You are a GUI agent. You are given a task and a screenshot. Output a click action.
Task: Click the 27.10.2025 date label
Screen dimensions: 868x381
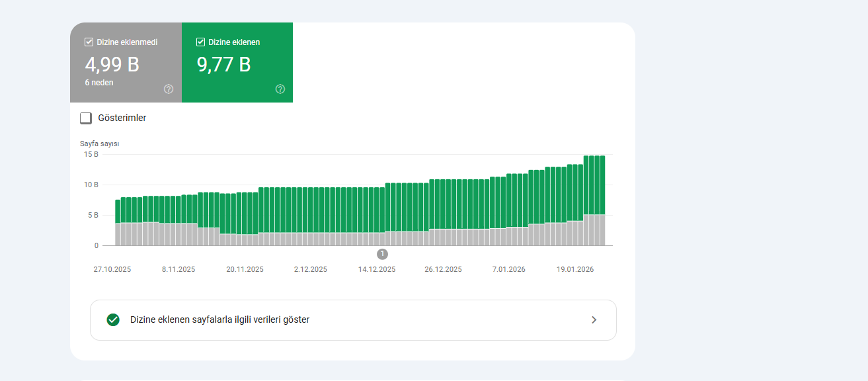coord(112,270)
